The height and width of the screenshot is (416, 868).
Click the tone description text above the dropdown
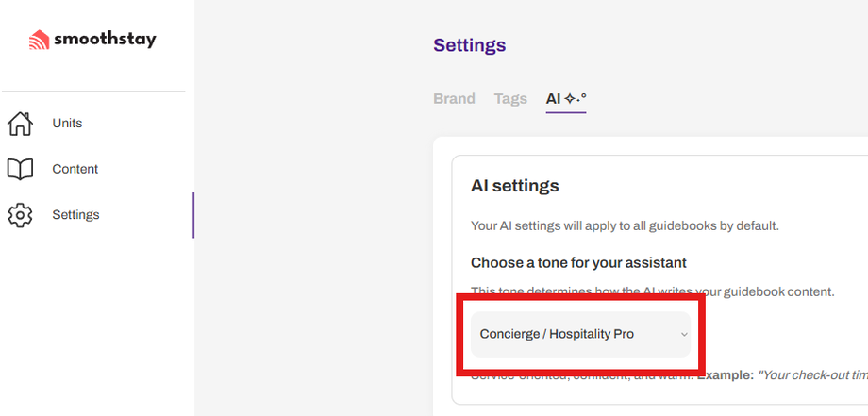(x=652, y=291)
